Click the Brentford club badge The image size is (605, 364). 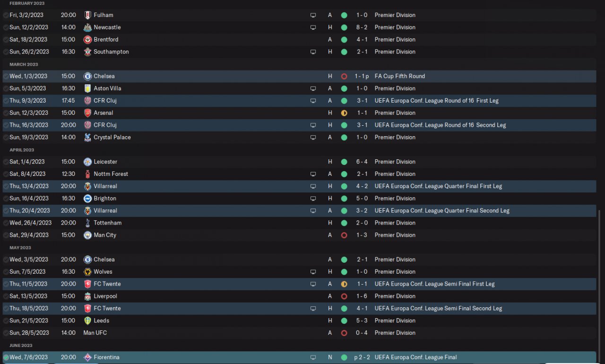tap(87, 40)
